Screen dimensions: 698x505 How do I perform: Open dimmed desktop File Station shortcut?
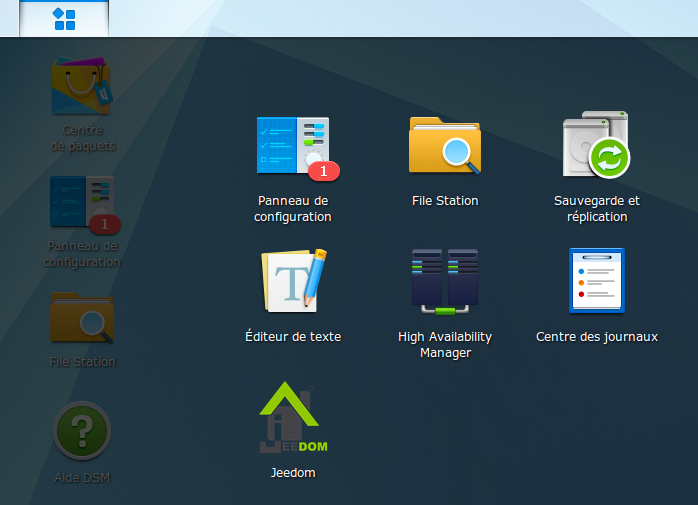[x=82, y=317]
